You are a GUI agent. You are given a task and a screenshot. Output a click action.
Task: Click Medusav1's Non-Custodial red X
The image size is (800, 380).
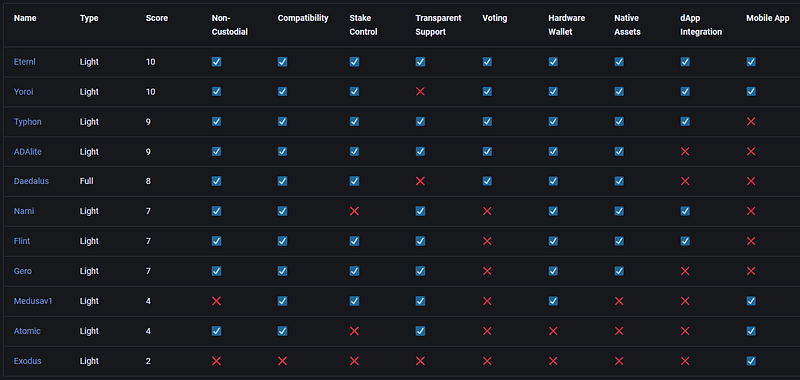click(x=216, y=301)
